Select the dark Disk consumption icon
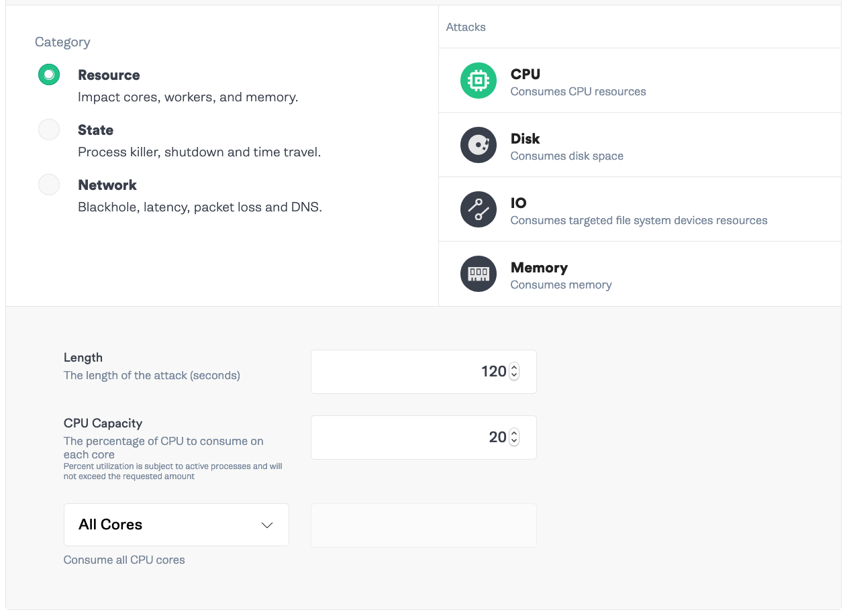This screenshot has width=847, height=616. 479,145
